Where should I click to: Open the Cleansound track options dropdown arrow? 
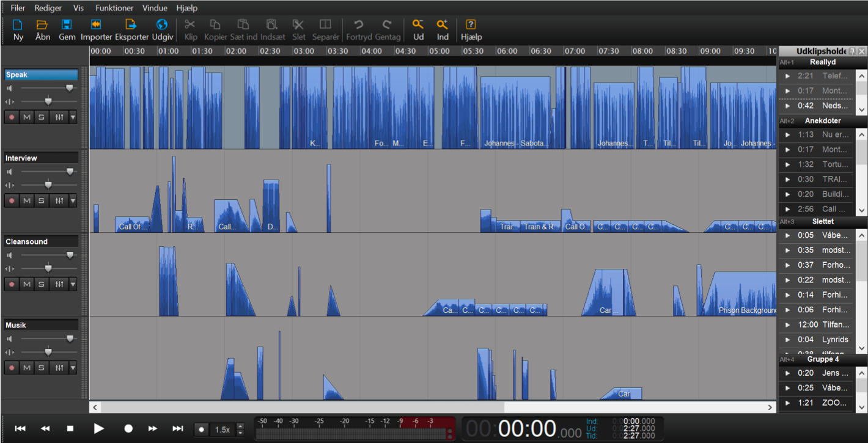point(73,284)
